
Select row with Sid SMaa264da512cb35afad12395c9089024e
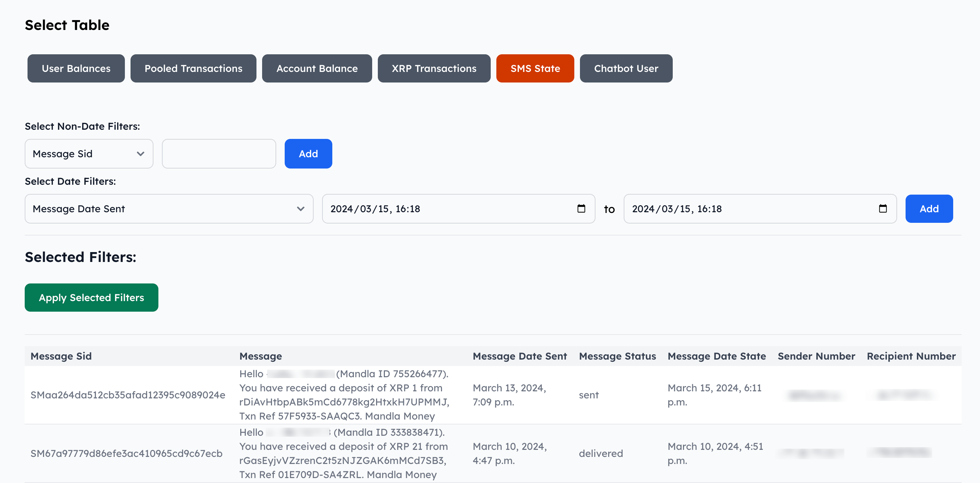[x=127, y=395]
